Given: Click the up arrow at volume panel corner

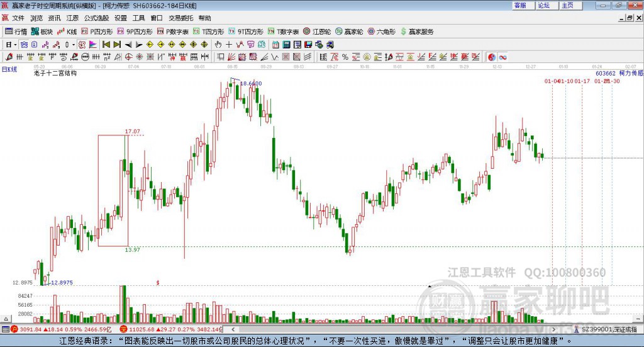Looking at the screenshot, I should 6,319.
